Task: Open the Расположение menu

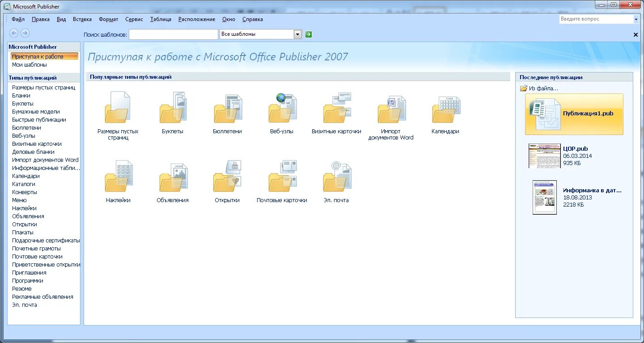Action: coord(197,19)
